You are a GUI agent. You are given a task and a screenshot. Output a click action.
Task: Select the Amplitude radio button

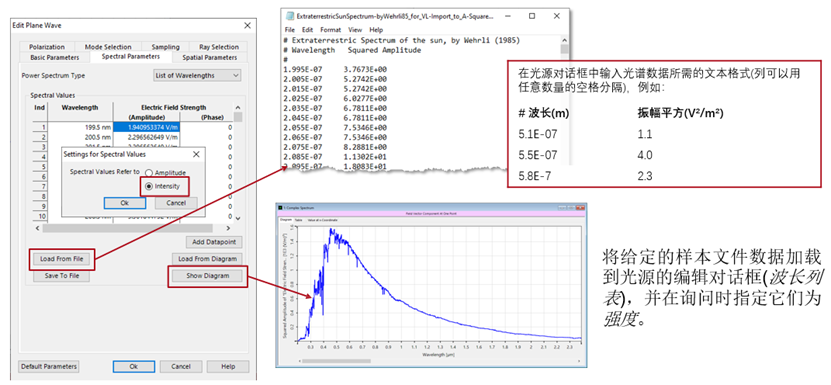click(149, 173)
